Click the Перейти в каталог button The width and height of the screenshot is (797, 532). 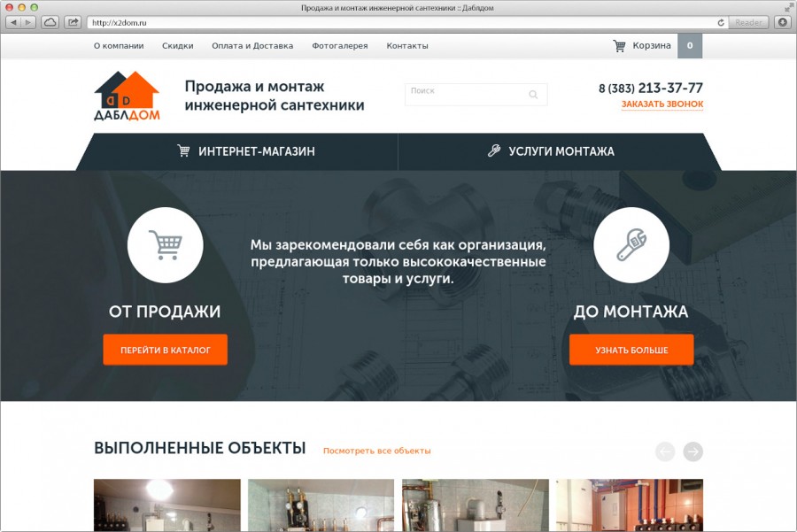[166, 350]
